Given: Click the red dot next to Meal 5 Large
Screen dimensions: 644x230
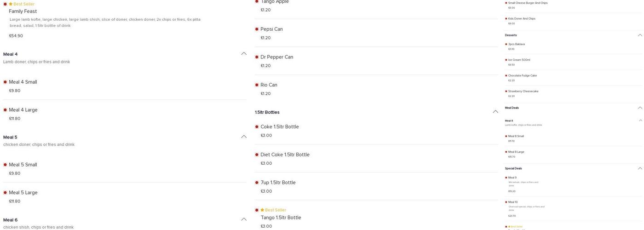Looking at the screenshot, I should tap(5, 192).
